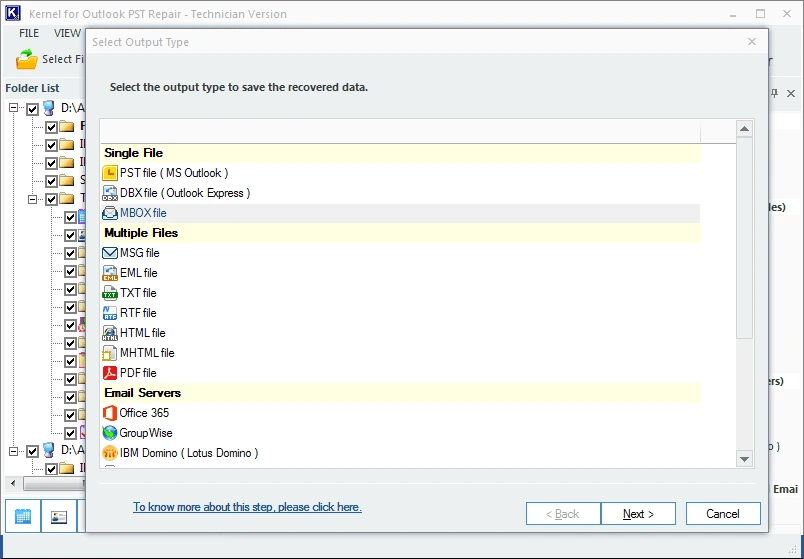Click the output list column header
Image resolution: width=804 pixels, height=559 pixels.
(x=400, y=131)
